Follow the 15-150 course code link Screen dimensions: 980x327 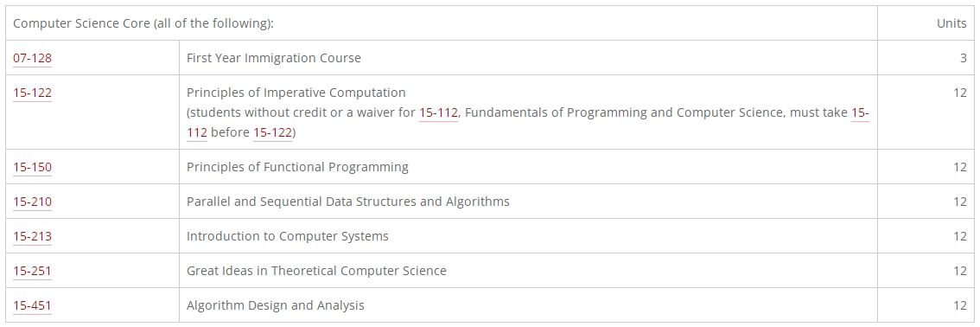(x=33, y=167)
